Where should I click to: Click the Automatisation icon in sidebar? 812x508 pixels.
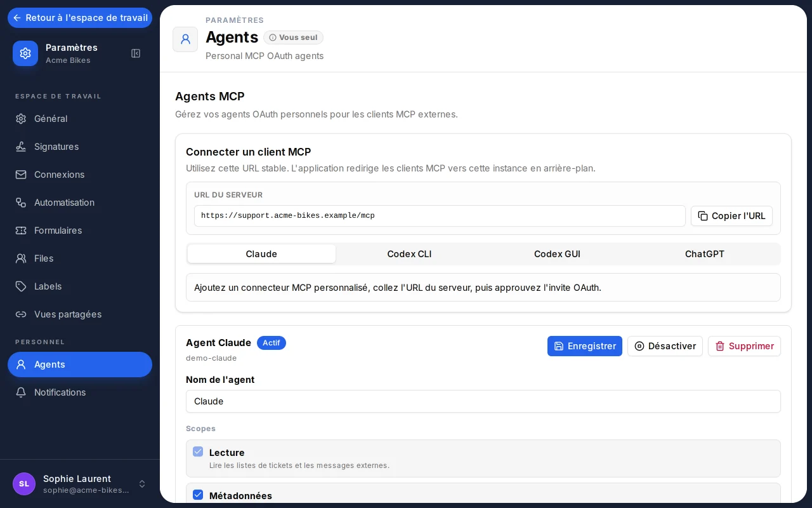point(21,203)
